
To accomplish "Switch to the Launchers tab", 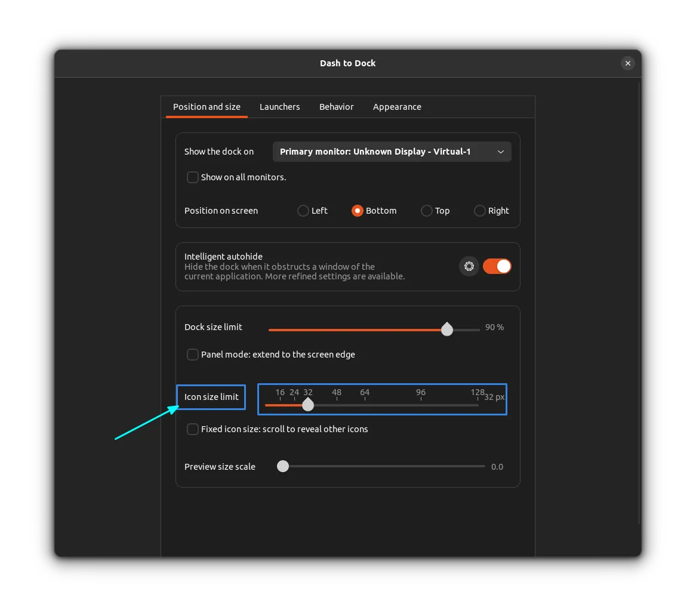I will tap(279, 107).
